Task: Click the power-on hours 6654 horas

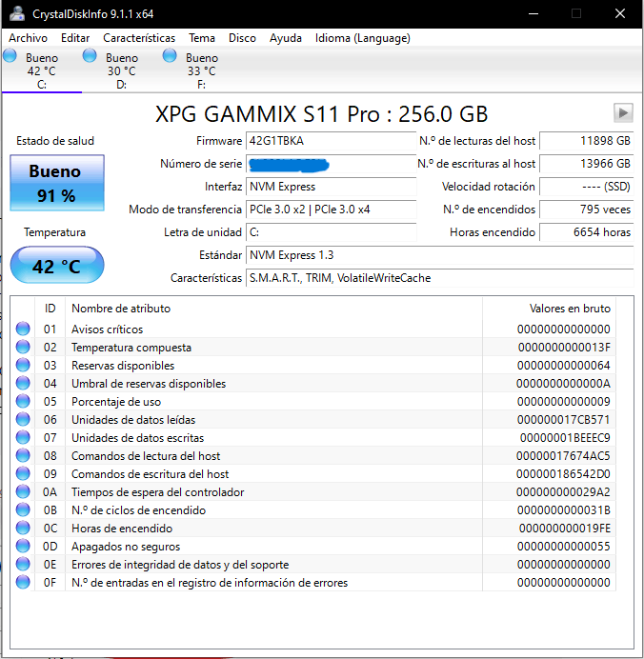Action: coord(587,232)
